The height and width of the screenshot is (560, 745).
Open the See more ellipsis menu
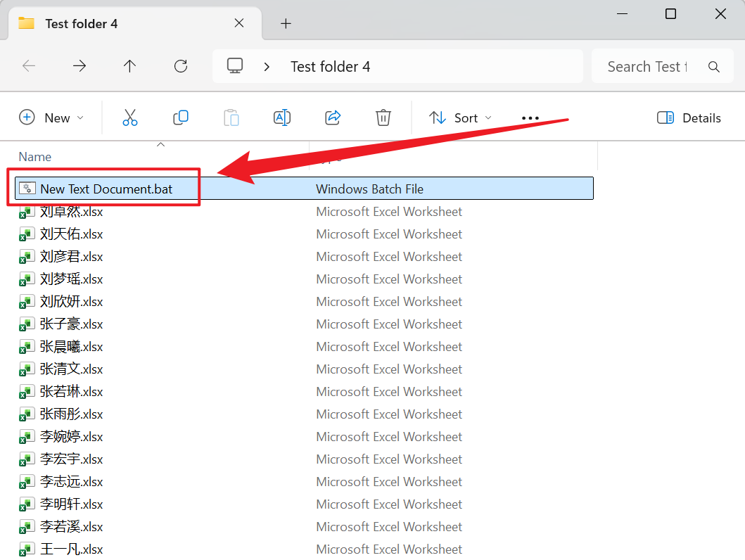coord(530,118)
